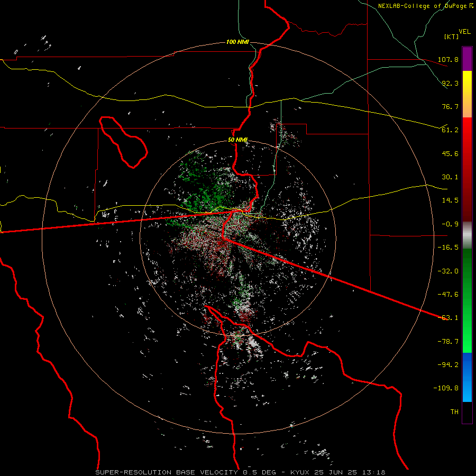Select the -0.9 velocity scale value
The height and width of the screenshot is (476, 476).
pyautogui.click(x=450, y=224)
